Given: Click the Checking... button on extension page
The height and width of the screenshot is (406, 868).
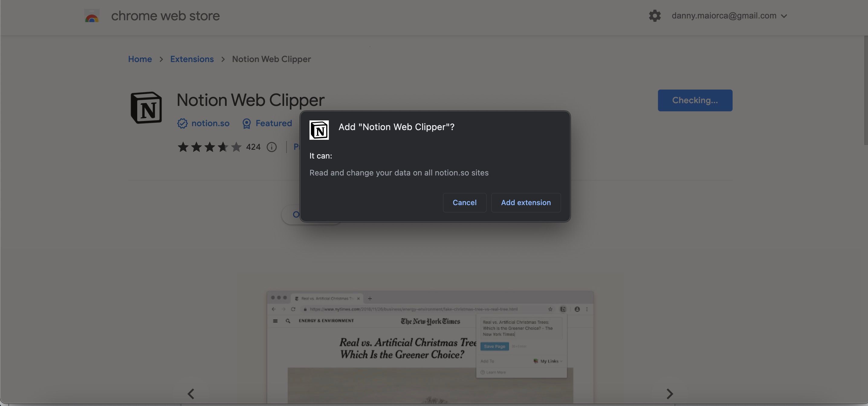Looking at the screenshot, I should pyautogui.click(x=695, y=100).
